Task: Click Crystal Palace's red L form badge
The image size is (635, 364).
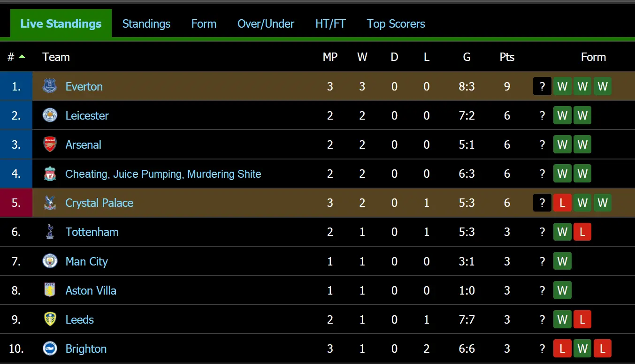Action: pyautogui.click(x=562, y=203)
